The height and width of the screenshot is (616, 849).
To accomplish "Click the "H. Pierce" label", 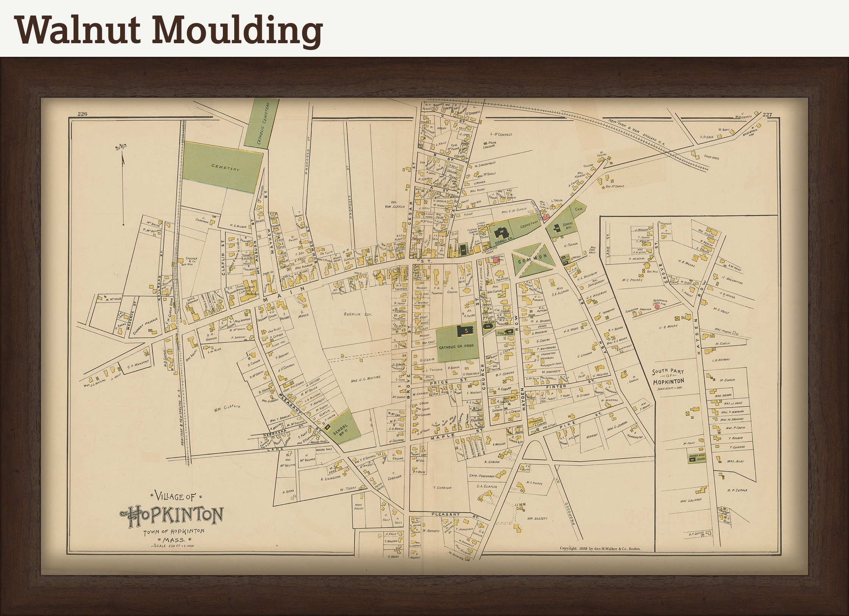I will 707,137.
